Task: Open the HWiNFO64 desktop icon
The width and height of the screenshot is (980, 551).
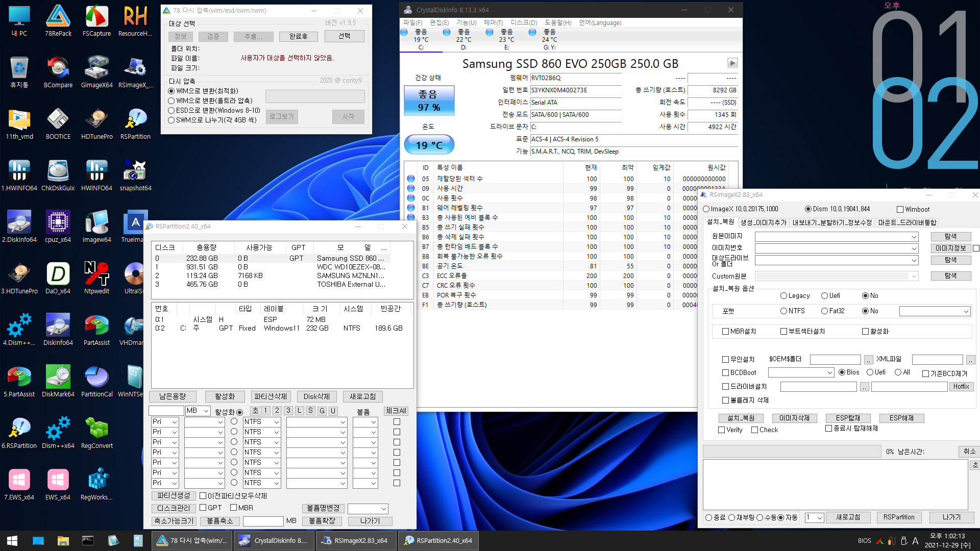Action: click(96, 175)
